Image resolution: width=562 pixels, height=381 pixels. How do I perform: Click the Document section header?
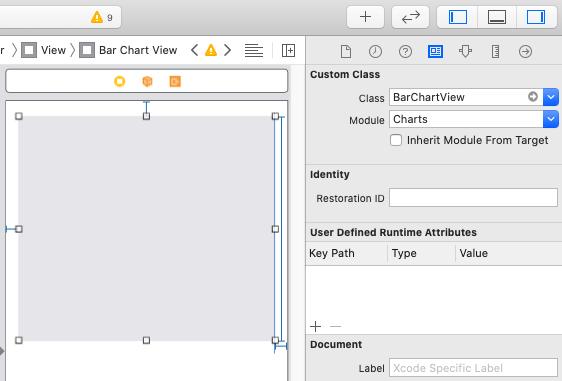[x=336, y=344]
